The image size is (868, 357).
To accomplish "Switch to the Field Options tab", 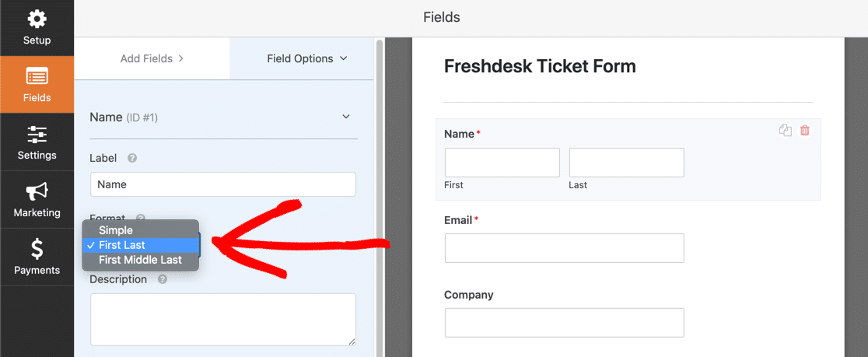I will (306, 58).
